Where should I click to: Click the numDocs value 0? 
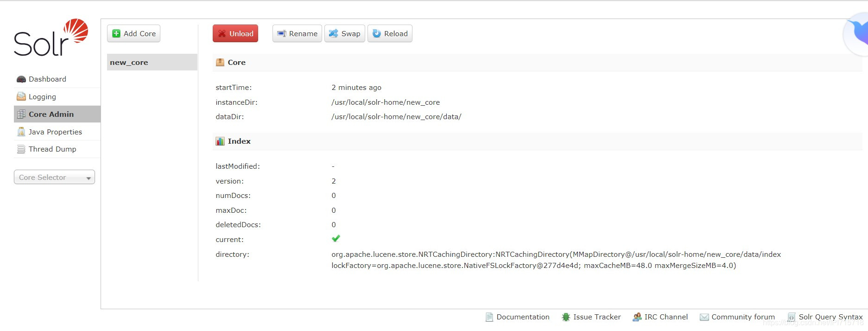(334, 196)
